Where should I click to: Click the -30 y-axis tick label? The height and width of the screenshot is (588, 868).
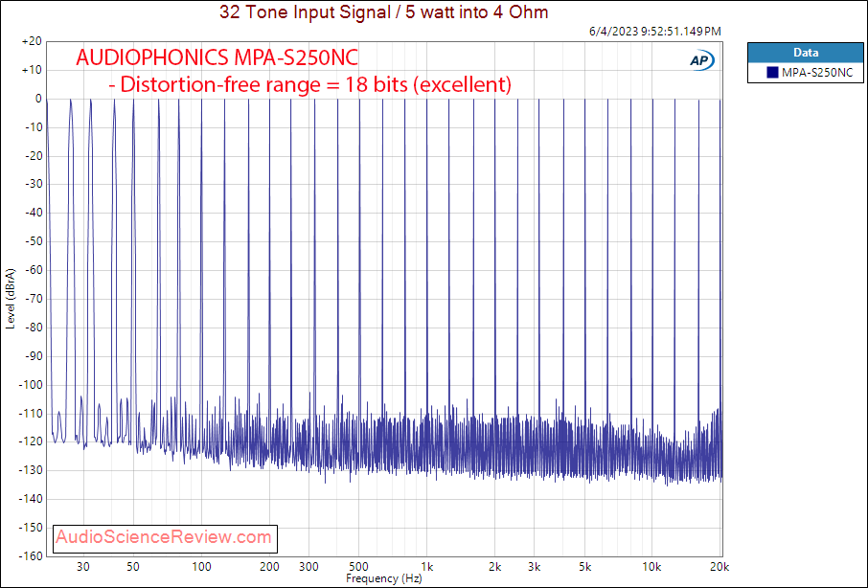[34, 184]
